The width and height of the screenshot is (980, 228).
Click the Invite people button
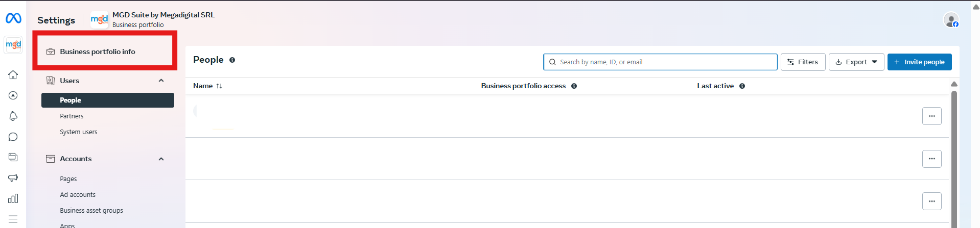(x=919, y=62)
